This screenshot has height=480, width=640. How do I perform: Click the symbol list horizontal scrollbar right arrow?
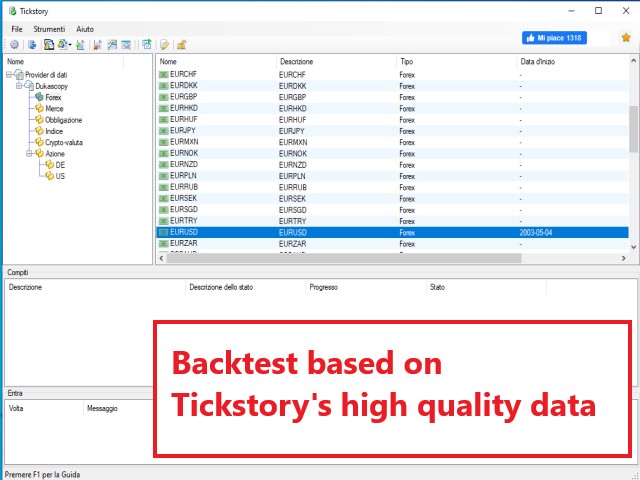(623, 258)
